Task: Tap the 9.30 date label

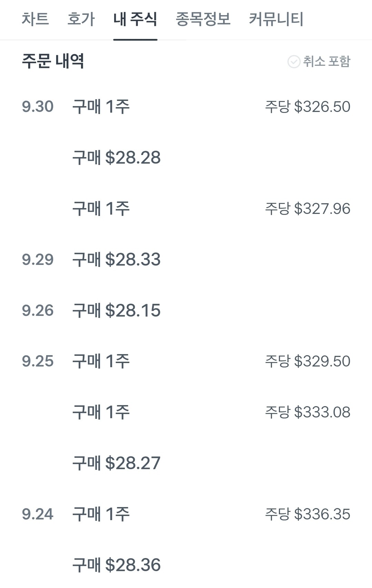Action: click(x=38, y=107)
